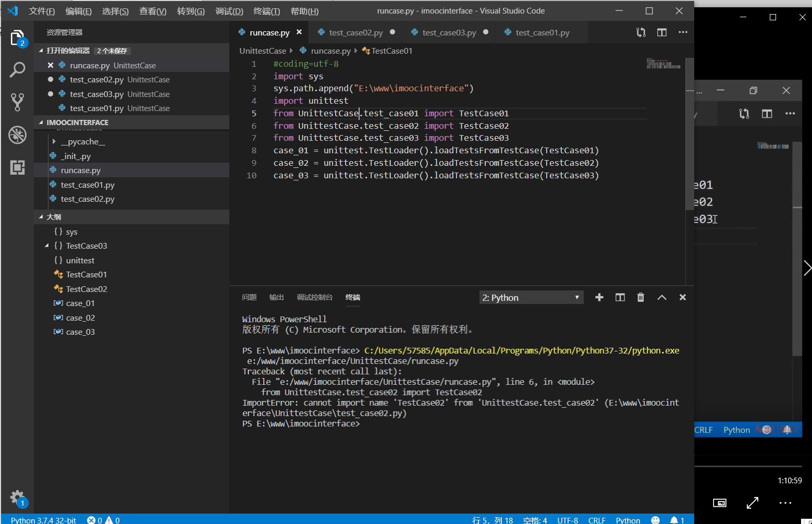Click split editor icon in background window
The image size is (812, 524).
coord(767,114)
